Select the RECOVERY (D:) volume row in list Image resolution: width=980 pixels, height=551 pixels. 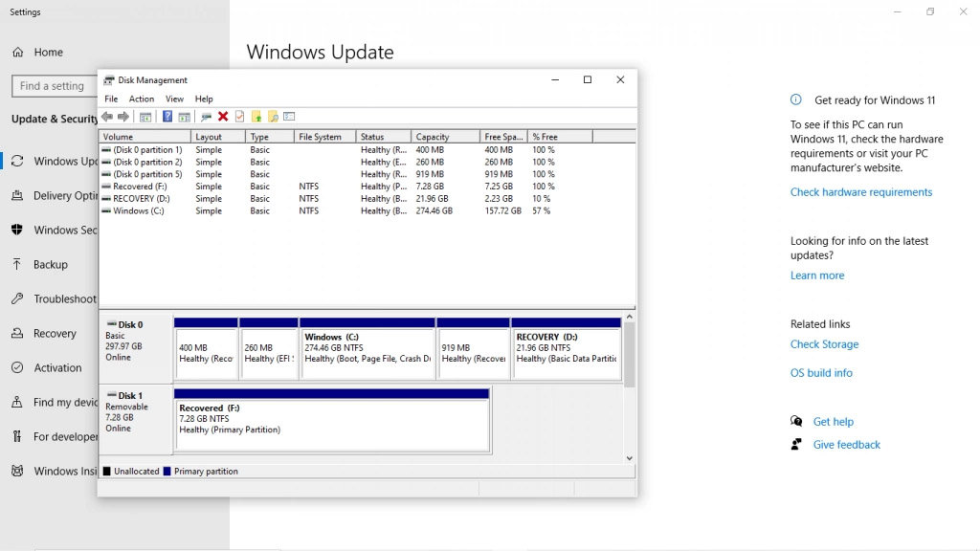point(367,199)
